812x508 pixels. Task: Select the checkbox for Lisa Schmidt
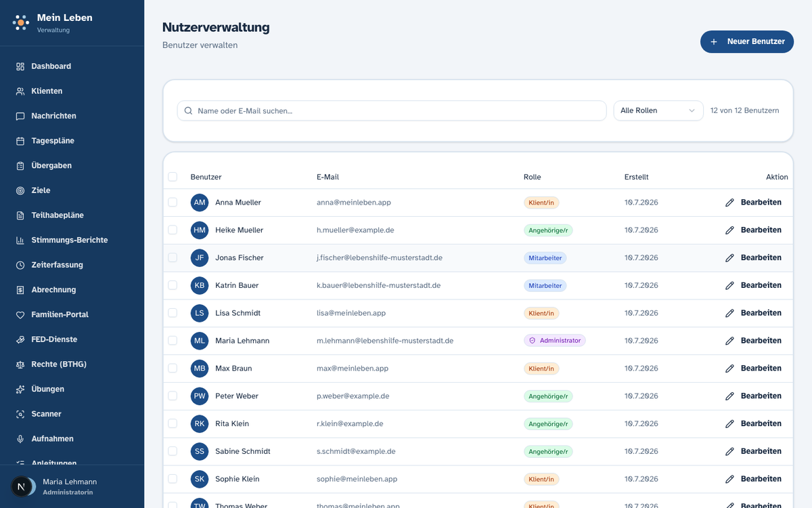point(173,313)
